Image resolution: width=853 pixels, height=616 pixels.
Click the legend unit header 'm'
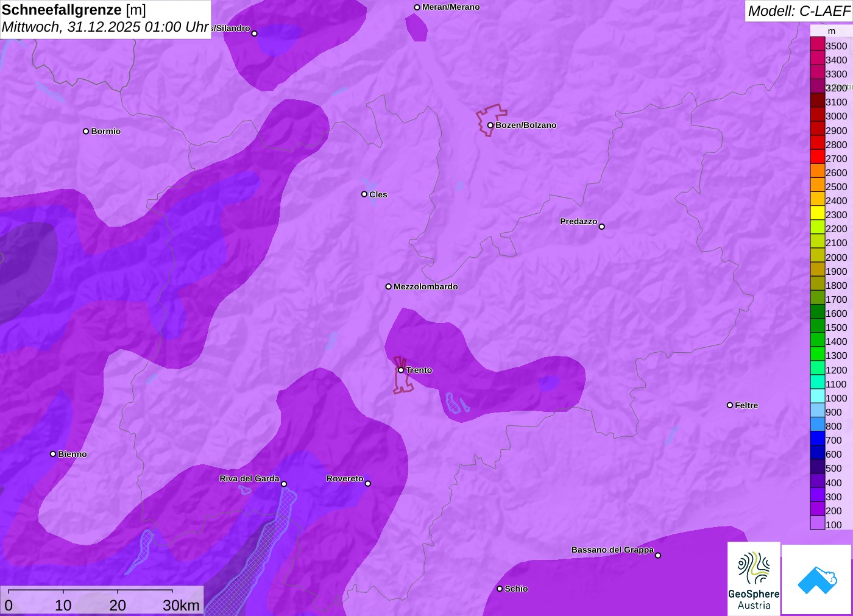pyautogui.click(x=832, y=31)
